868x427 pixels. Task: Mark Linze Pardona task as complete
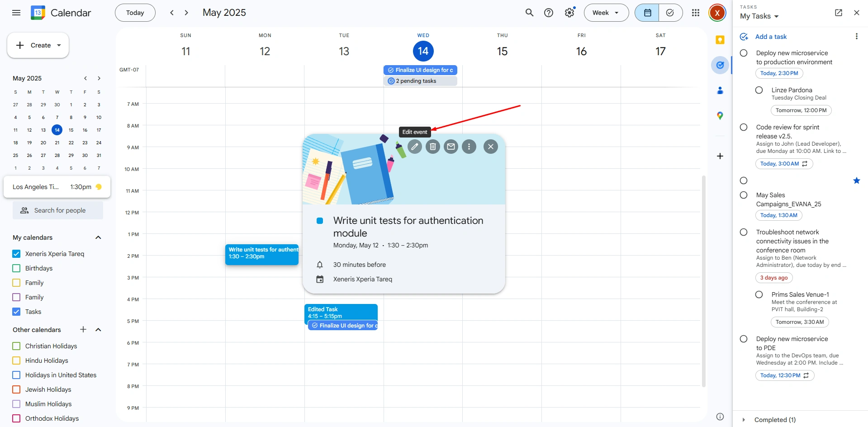tap(759, 90)
